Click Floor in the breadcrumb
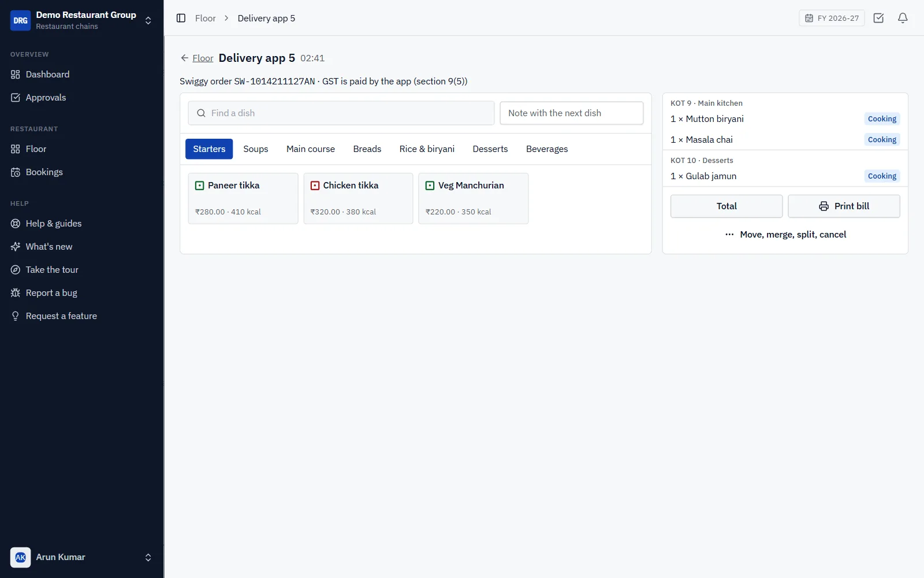Image resolution: width=924 pixels, height=578 pixels. (x=205, y=18)
